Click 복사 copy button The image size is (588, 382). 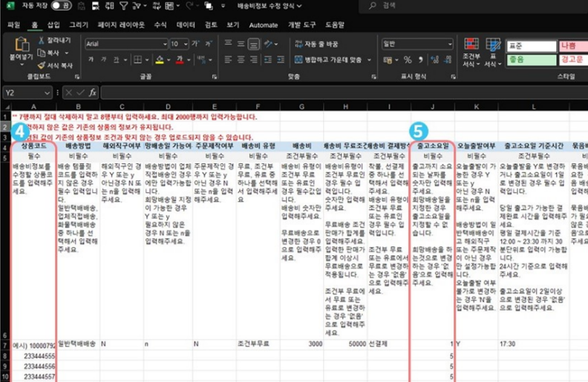pos(49,53)
